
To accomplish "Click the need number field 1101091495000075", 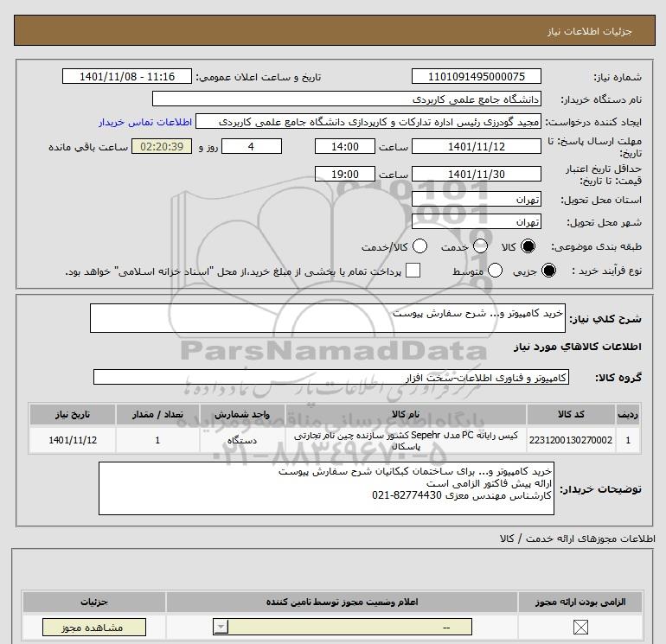I will [x=476, y=76].
